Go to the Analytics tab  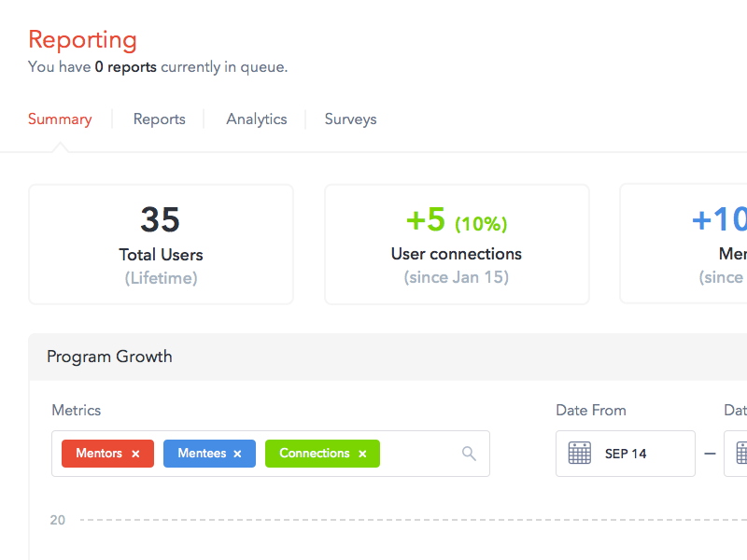[257, 119]
